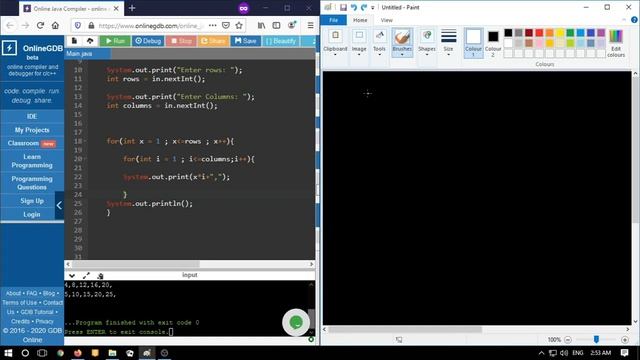Show Firefox sidebars icon
This screenshot has height=360, width=640.
276,25
